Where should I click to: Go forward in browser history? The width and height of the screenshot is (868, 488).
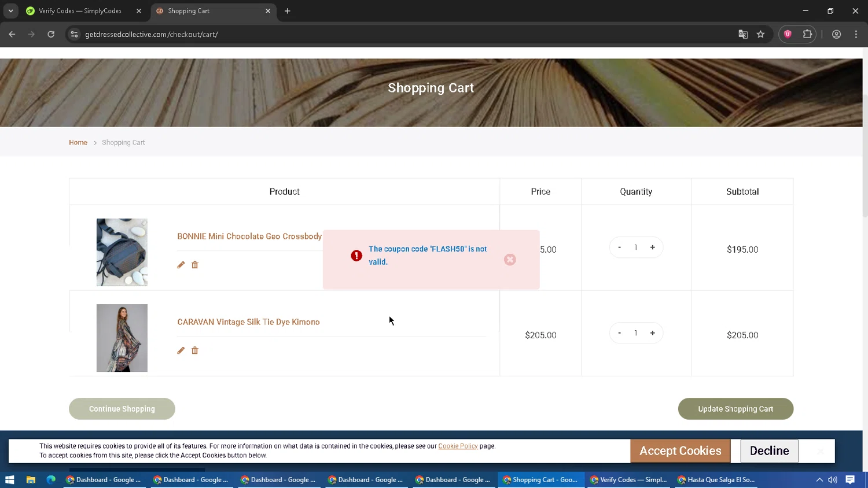tap(31, 35)
